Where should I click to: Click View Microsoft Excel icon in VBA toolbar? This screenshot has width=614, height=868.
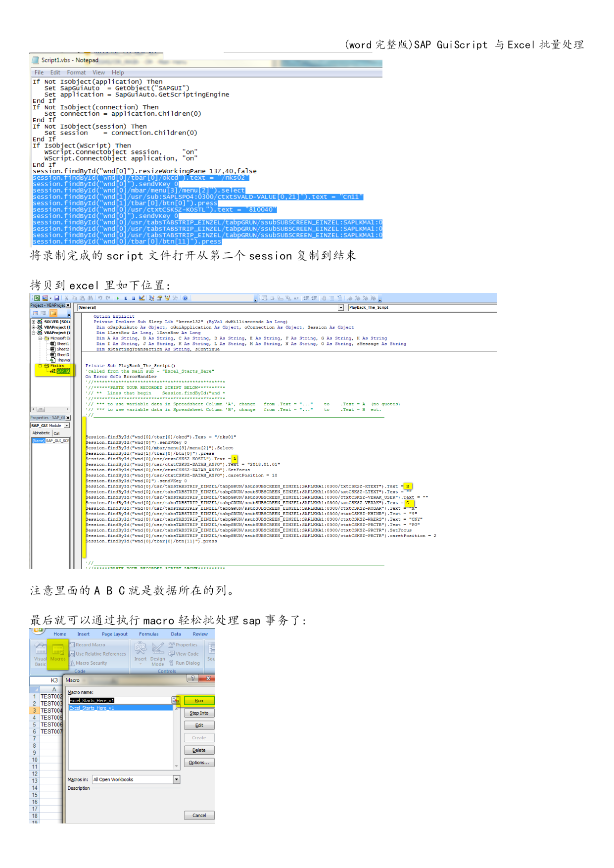coord(37,298)
